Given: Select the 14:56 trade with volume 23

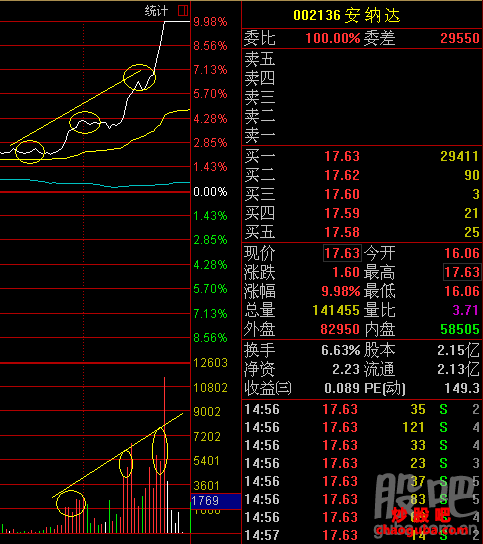Looking at the screenshot, I should [362, 464].
